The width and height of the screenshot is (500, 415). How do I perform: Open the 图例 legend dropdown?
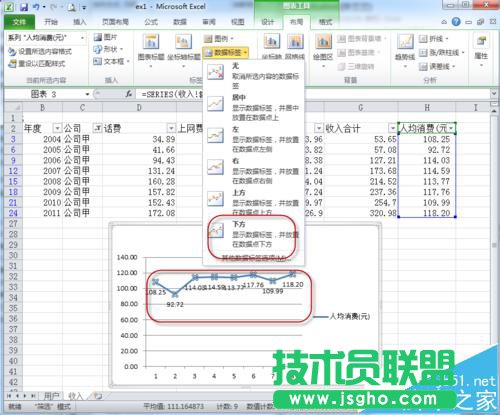[219, 39]
